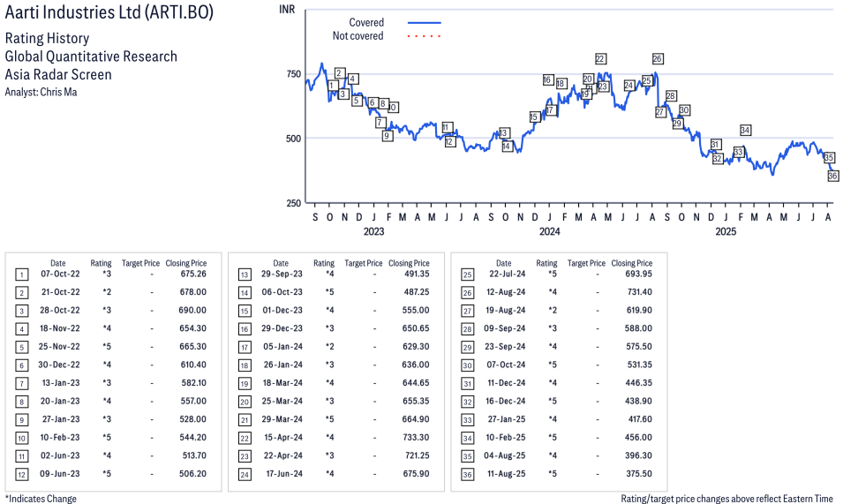Image resolution: width=843 pixels, height=504 pixels.
Task: Click chart marker 14 on the price line
Action: coord(507,146)
